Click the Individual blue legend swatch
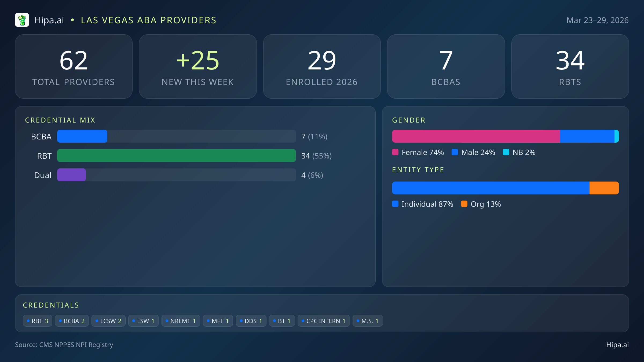 395,204
